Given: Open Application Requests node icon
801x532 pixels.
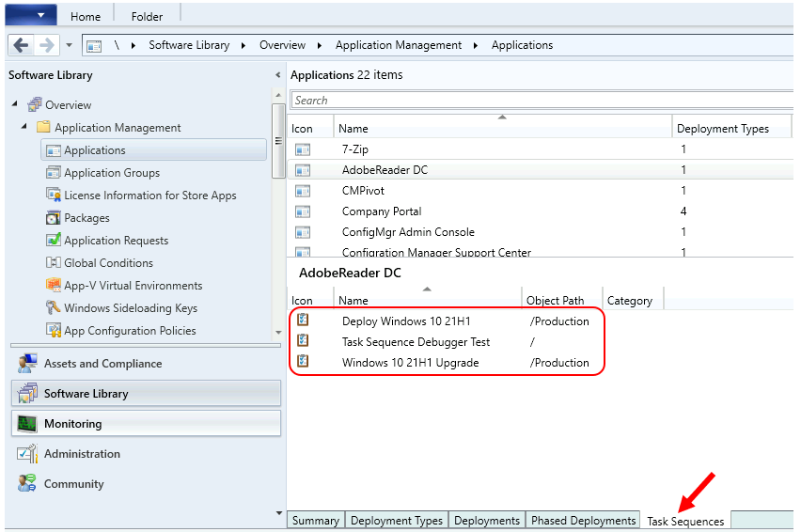Looking at the screenshot, I should point(54,240).
